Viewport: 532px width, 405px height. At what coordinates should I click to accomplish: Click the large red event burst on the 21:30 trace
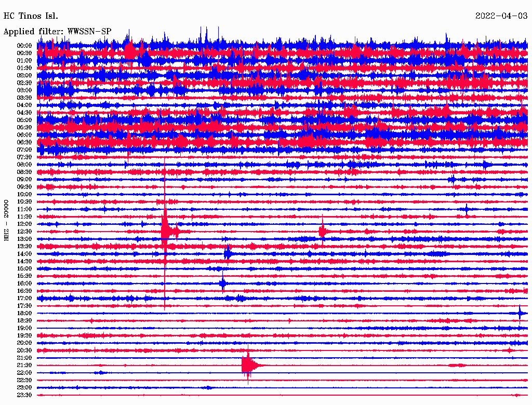(x=248, y=366)
